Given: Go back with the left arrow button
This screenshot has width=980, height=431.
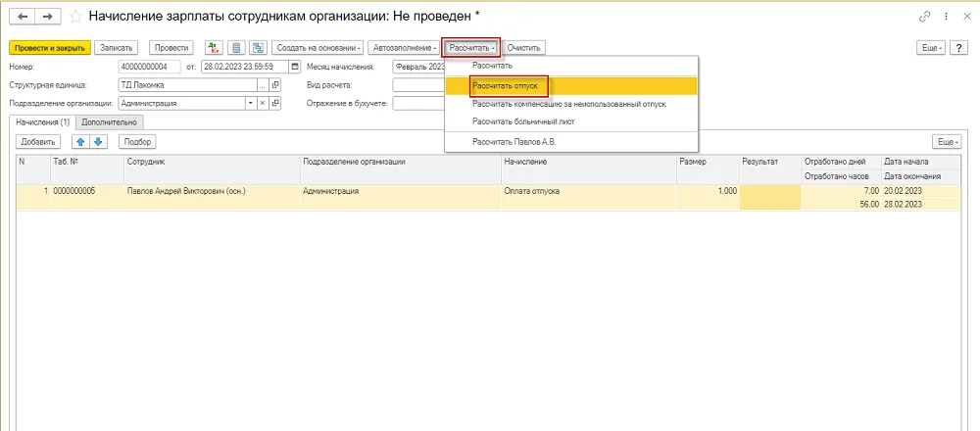Looking at the screenshot, I should tap(24, 17).
